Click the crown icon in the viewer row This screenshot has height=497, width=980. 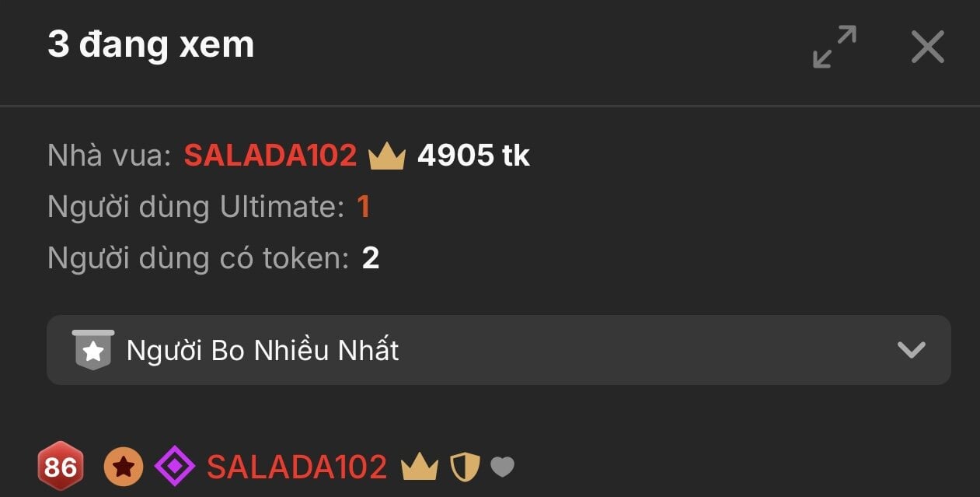pos(420,467)
